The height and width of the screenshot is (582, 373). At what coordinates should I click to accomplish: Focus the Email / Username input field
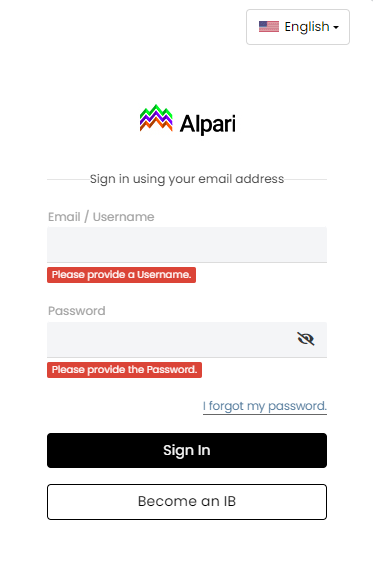point(187,245)
